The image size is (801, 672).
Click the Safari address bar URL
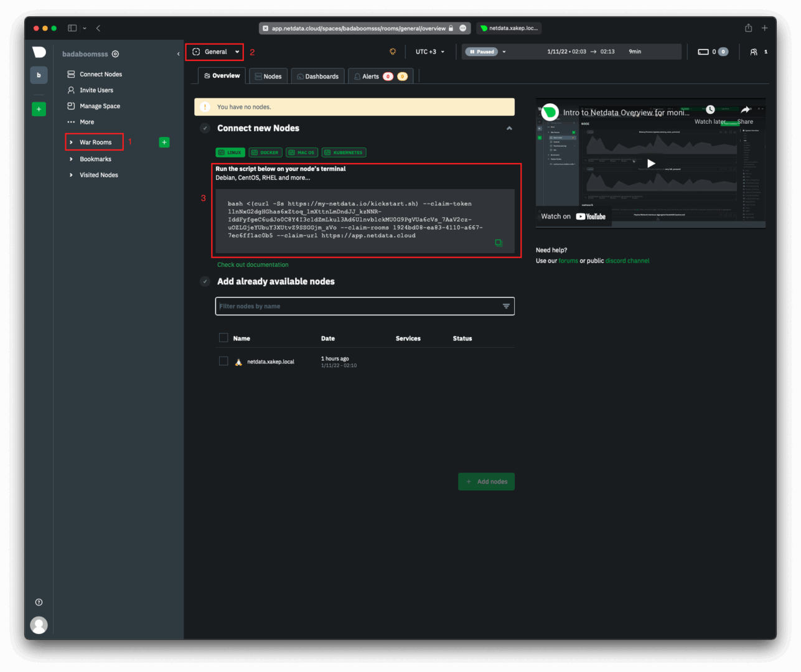coord(358,28)
